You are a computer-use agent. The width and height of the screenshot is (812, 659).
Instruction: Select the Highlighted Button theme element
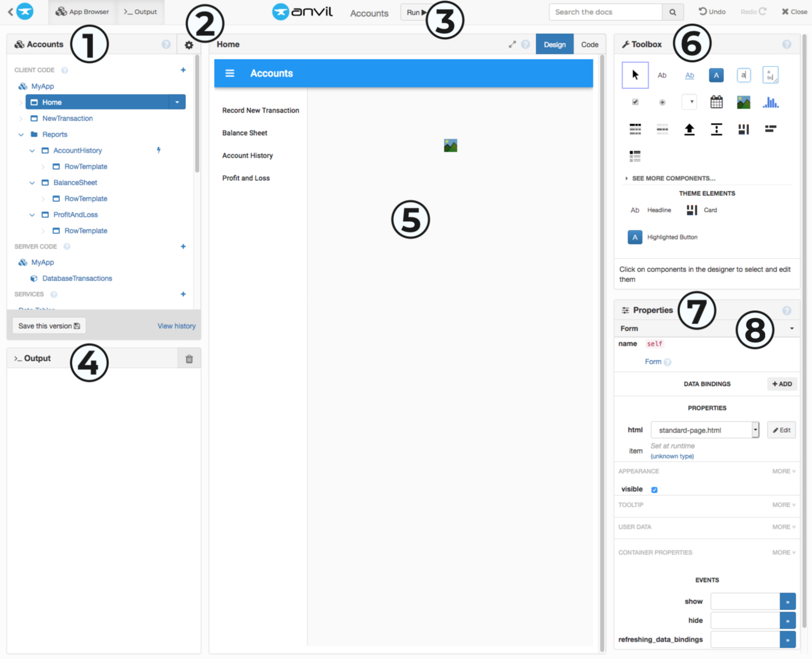635,237
